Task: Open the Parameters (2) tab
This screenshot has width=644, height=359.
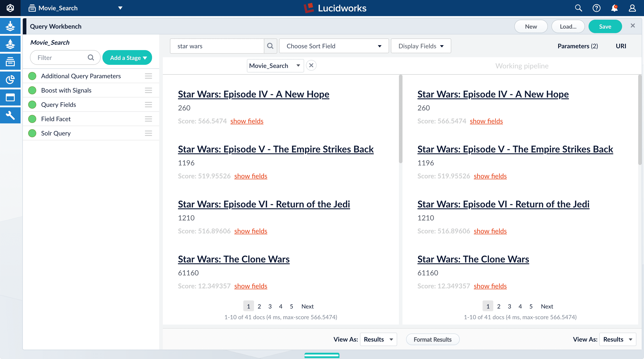Action: [578, 46]
